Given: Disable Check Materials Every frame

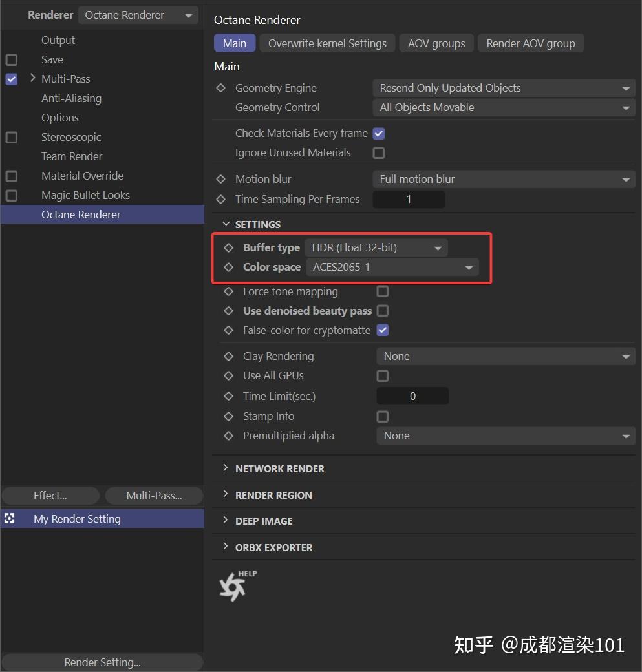Looking at the screenshot, I should tap(378, 133).
